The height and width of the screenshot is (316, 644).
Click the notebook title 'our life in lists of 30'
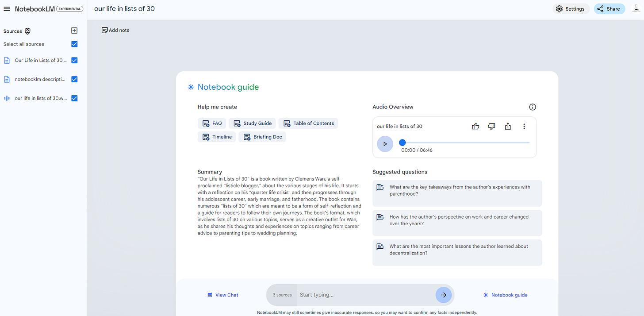pos(124,8)
